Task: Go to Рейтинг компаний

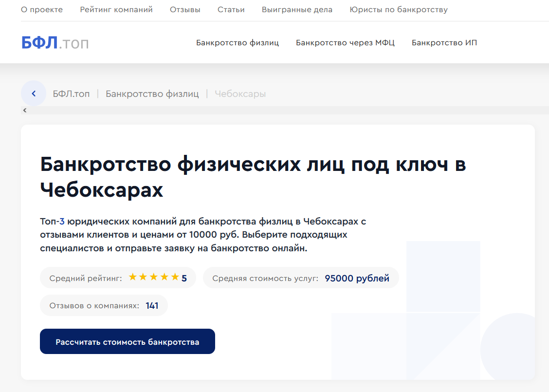Action: 116,10
